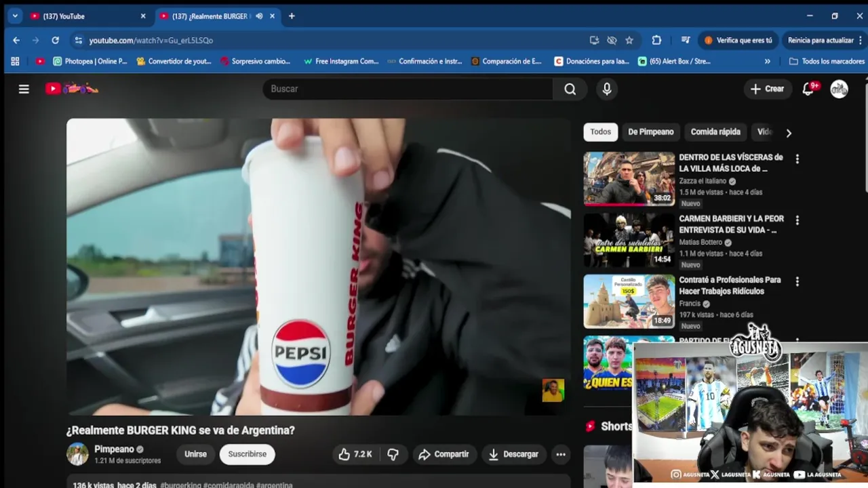Click the Shorts section heading

(616, 426)
